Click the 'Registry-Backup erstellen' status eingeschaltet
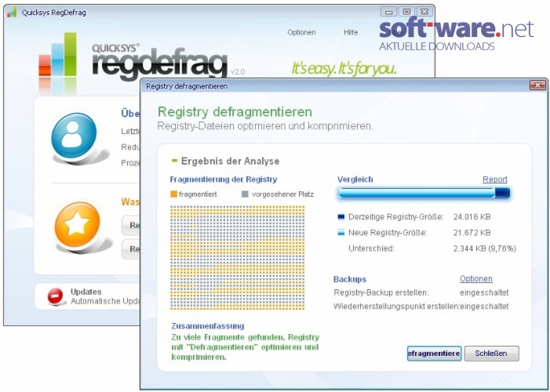Screen dimensions: 550x392 tap(484, 292)
